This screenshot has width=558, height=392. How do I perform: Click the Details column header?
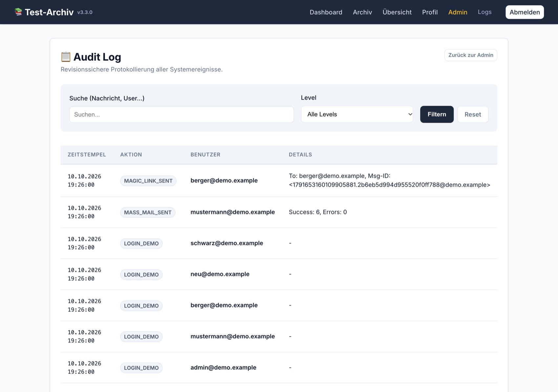[x=300, y=155]
